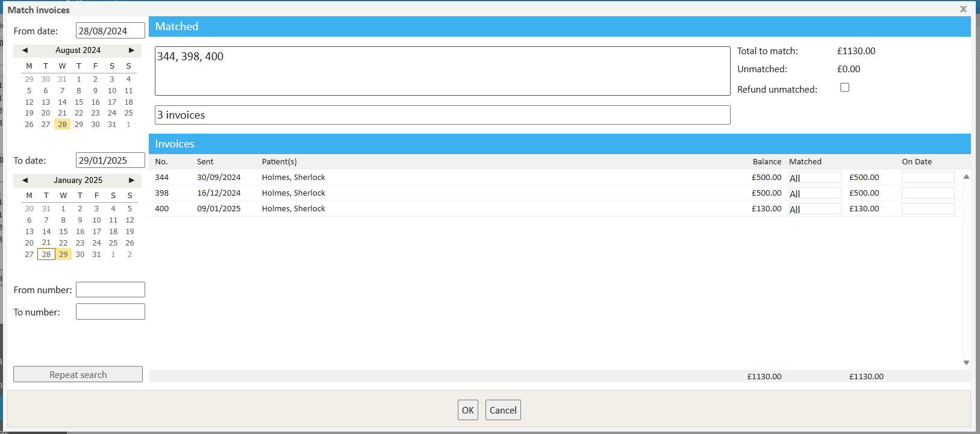Cancel the invoice matching
The height and width of the screenshot is (434, 980).
[503, 410]
